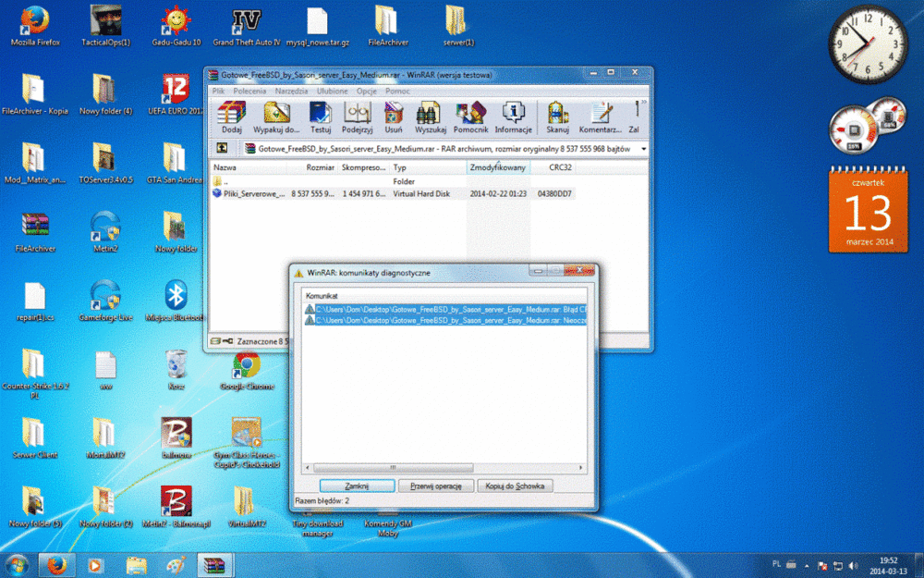
Task: Open the Kosz recycle bin icon
Action: pyautogui.click(x=176, y=371)
